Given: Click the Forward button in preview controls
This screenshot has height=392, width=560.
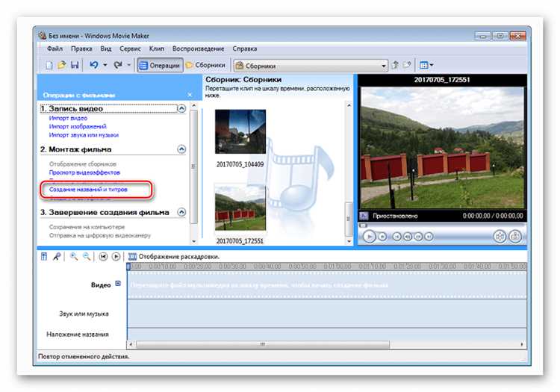Looking at the screenshot, I should point(429,237).
